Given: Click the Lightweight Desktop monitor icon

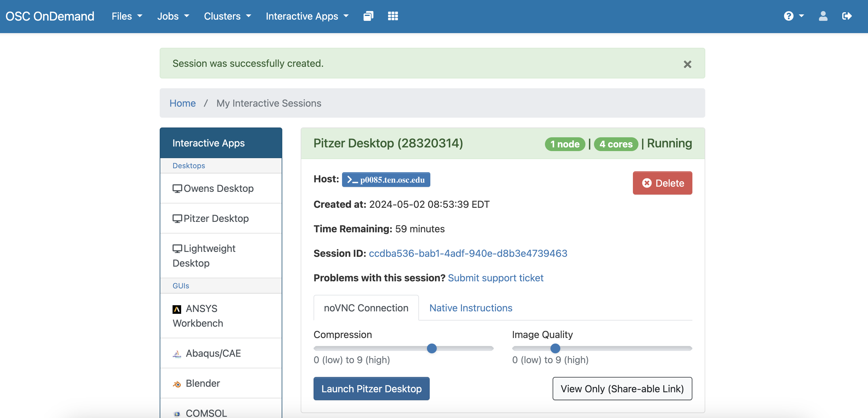Looking at the screenshot, I should coord(177,248).
